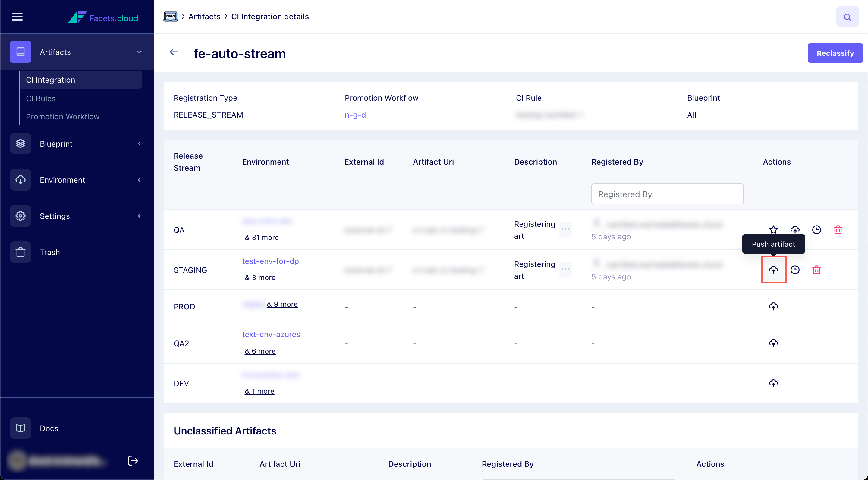Collapse the Artifacts sidebar section
Screen dimensions: 868x480
pyautogui.click(x=139, y=52)
